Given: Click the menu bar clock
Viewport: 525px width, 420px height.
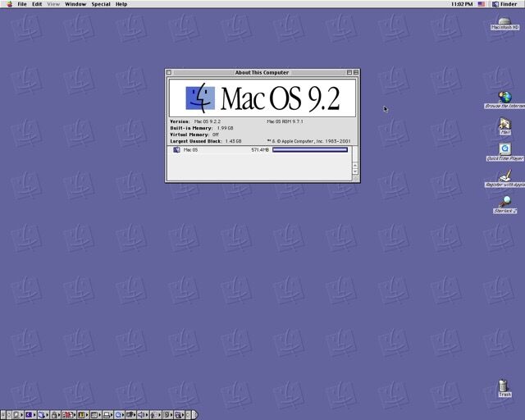Looking at the screenshot, I should pos(462,4).
